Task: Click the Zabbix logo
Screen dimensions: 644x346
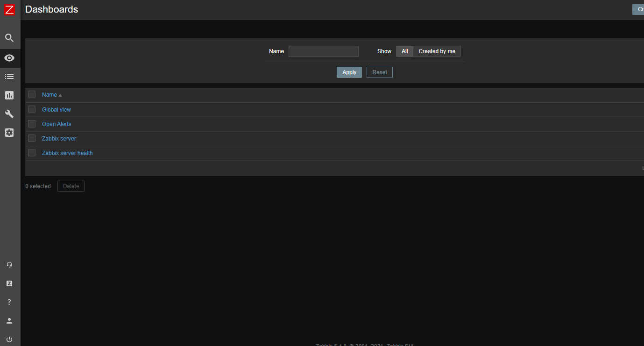Action: coord(9,9)
